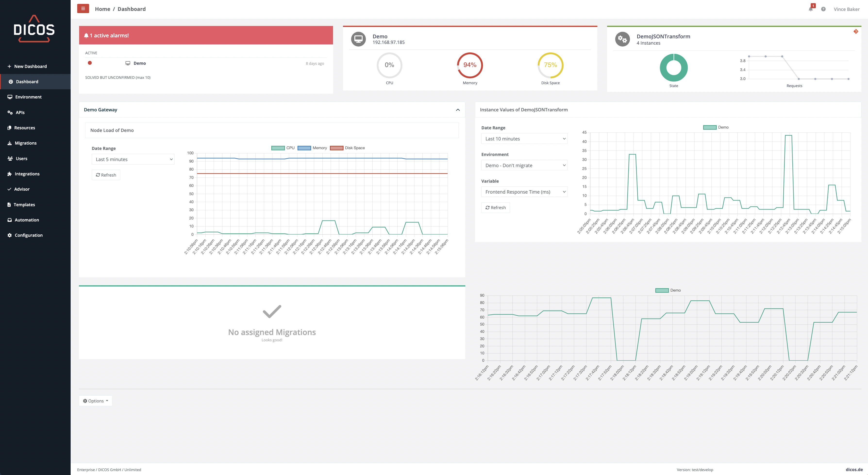Collapse the Demo Gateway panel
Viewport: 868px width, 475px height.
(x=458, y=110)
